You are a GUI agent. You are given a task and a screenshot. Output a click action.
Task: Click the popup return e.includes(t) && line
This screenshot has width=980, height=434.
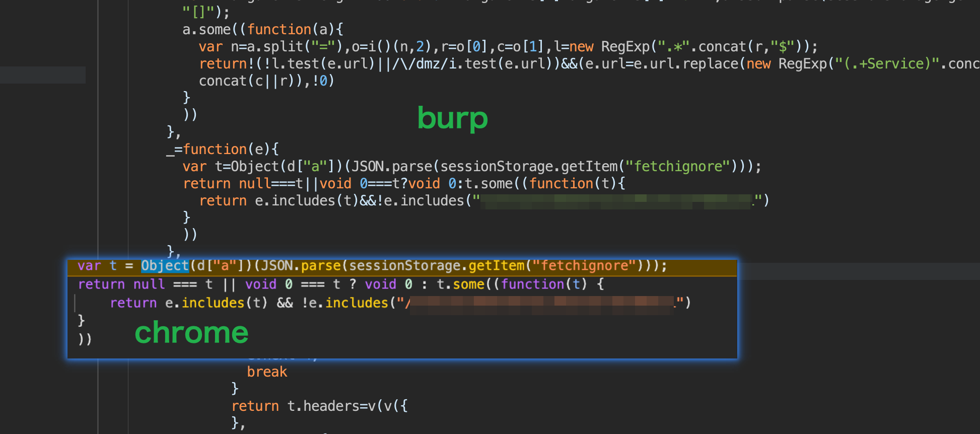(400, 303)
